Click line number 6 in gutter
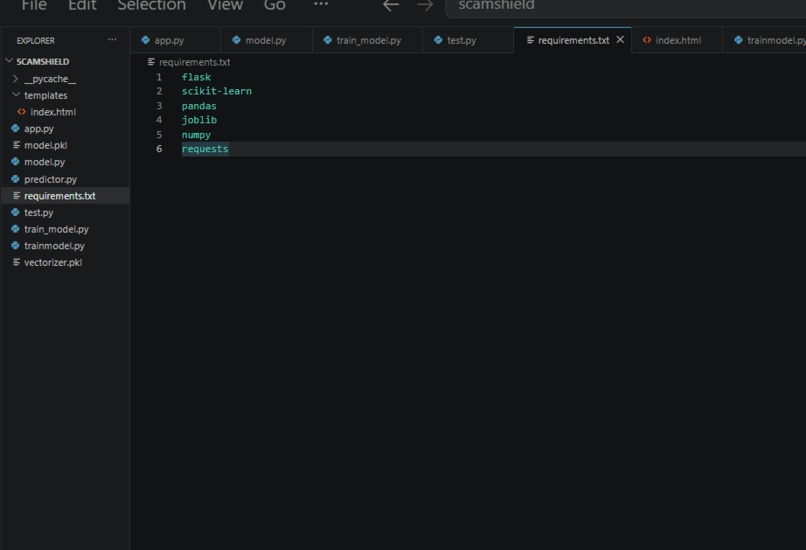Image resolution: width=806 pixels, height=550 pixels. click(x=159, y=149)
